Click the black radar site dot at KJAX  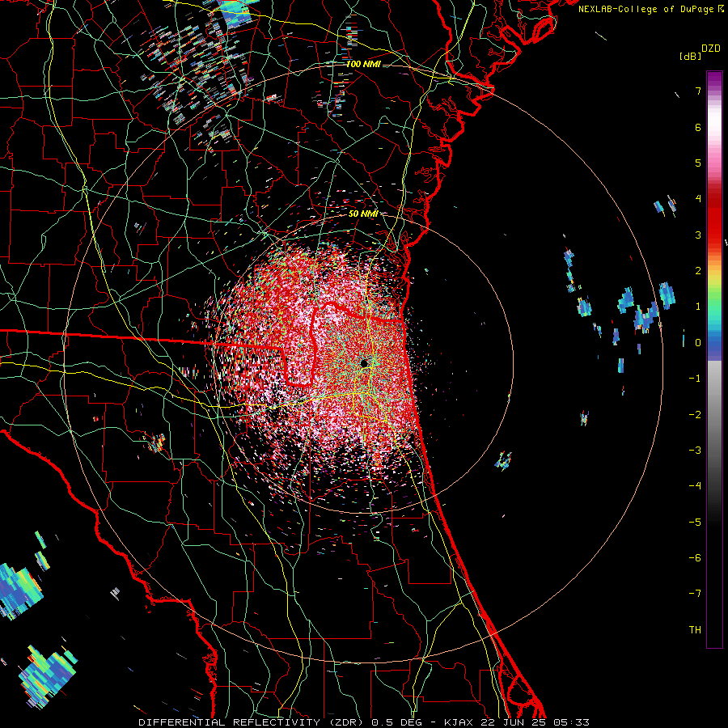tap(365, 363)
